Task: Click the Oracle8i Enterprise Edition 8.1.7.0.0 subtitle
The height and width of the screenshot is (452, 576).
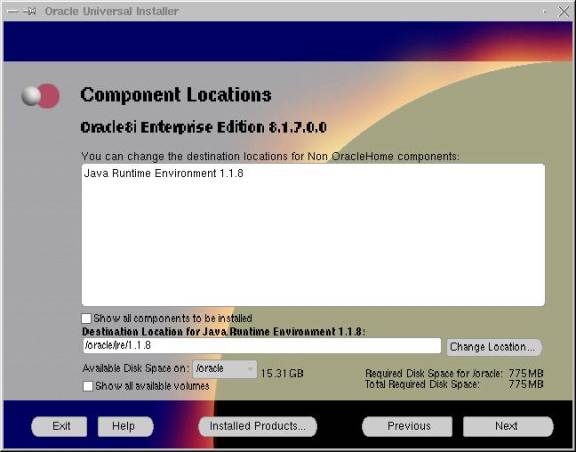Action: pyautogui.click(x=204, y=128)
